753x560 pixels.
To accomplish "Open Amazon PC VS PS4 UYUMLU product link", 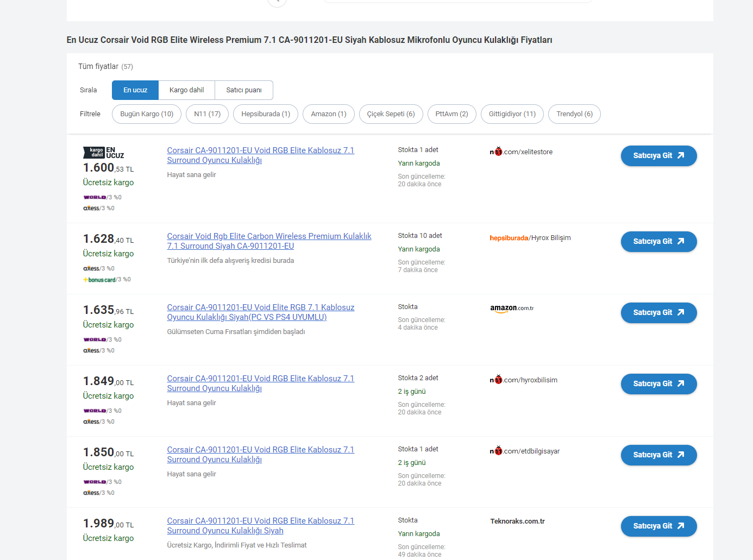I will [261, 312].
